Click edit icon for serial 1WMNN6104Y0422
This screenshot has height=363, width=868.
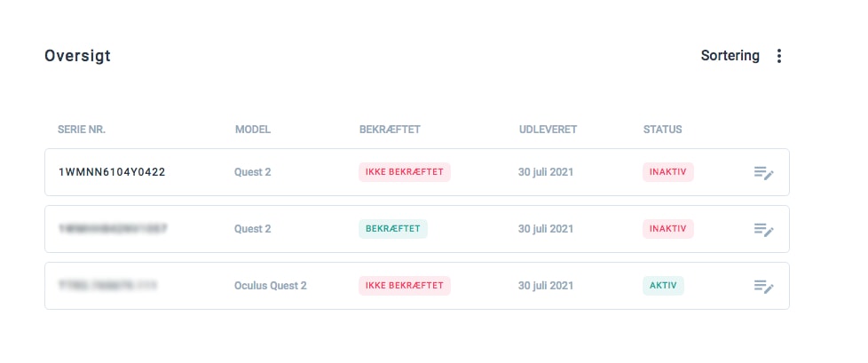coord(763,172)
